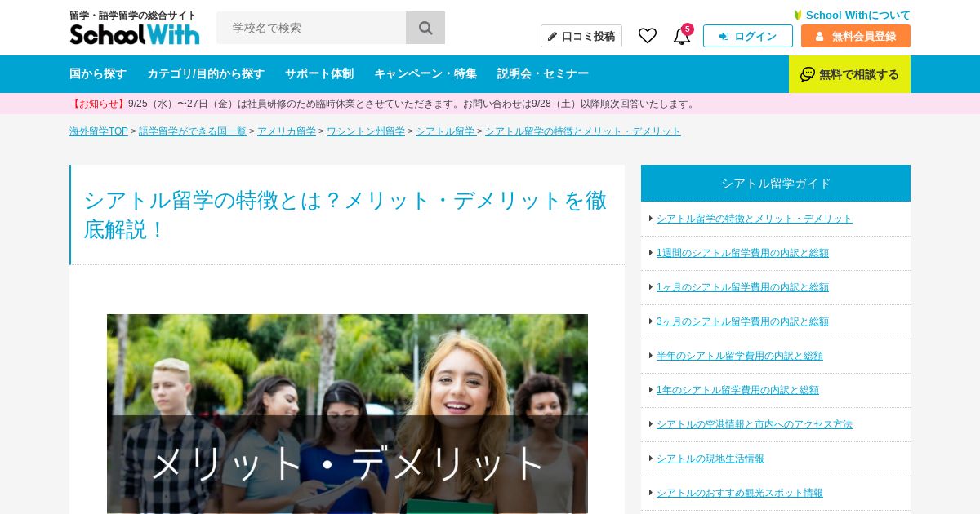Click the アメリカ留学 breadcrumb
The image size is (980, 514).
(x=287, y=131)
